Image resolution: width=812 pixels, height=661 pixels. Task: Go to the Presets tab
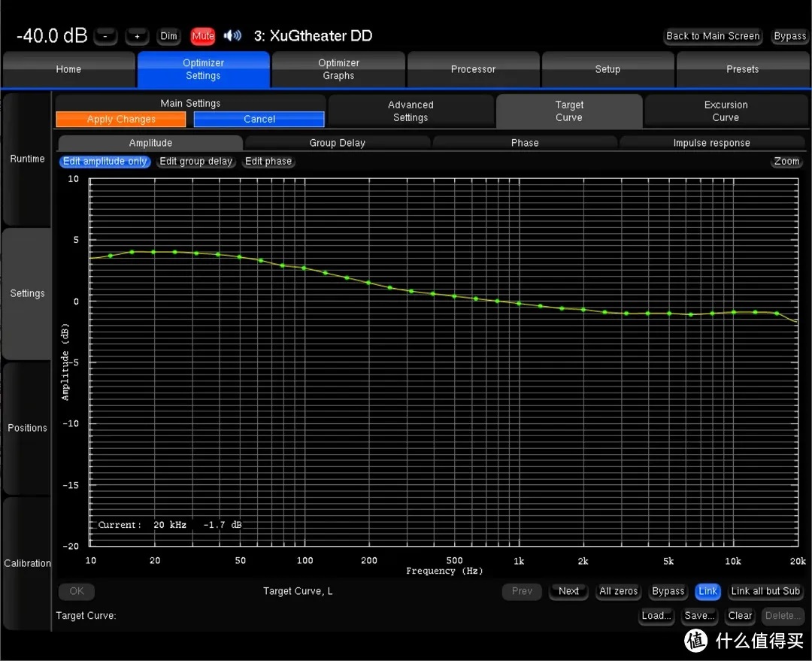[x=743, y=69]
